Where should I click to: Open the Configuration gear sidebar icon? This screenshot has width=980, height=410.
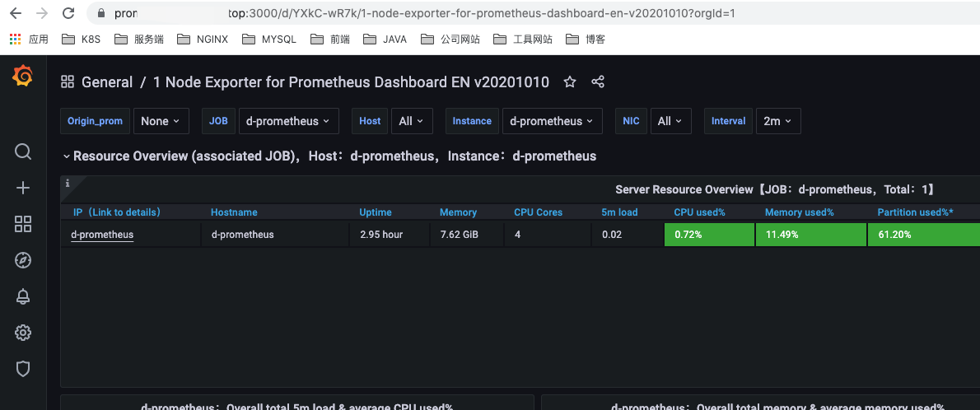pos(23,333)
